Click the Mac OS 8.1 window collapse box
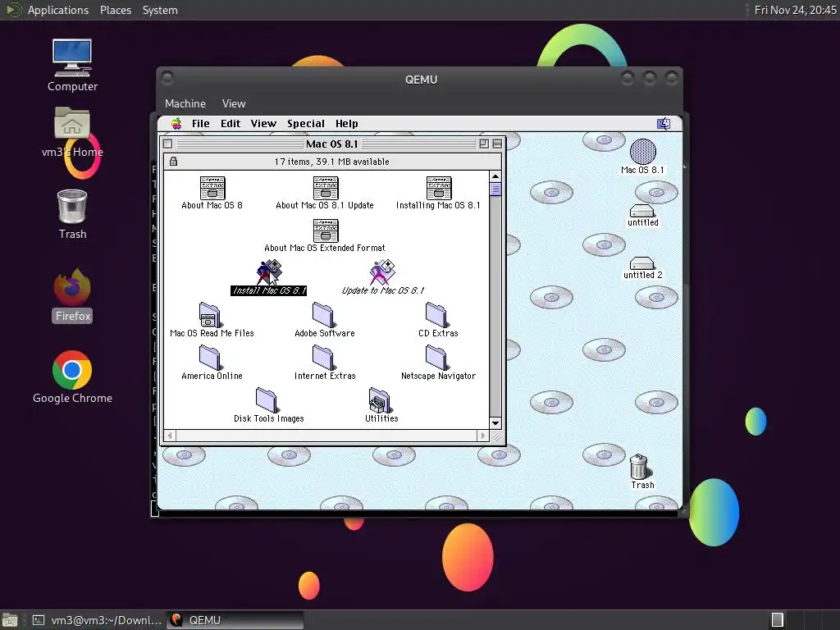 click(x=497, y=144)
